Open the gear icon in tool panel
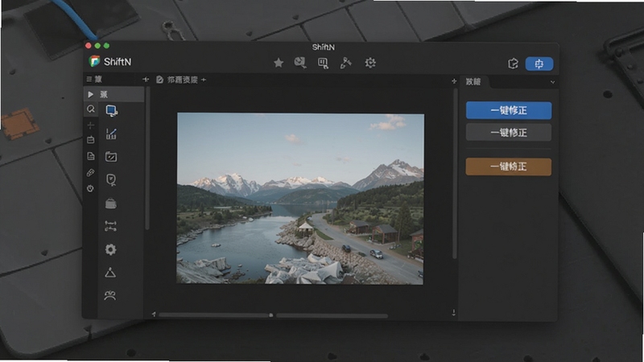The height and width of the screenshot is (362, 644). pos(110,249)
